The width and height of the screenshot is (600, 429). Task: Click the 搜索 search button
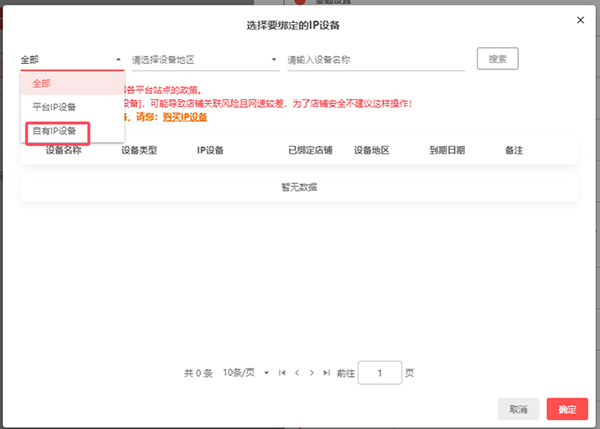[x=497, y=59]
